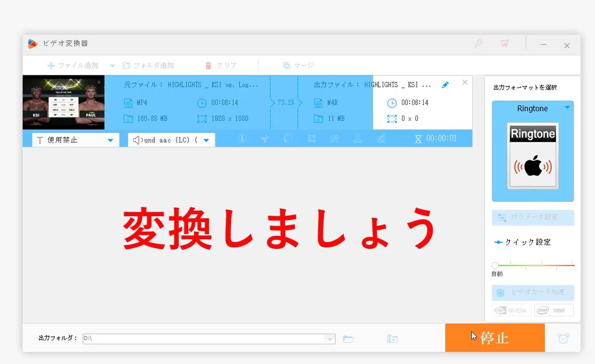
Task: Browse for output folder with folder icon
Action: pos(348,339)
